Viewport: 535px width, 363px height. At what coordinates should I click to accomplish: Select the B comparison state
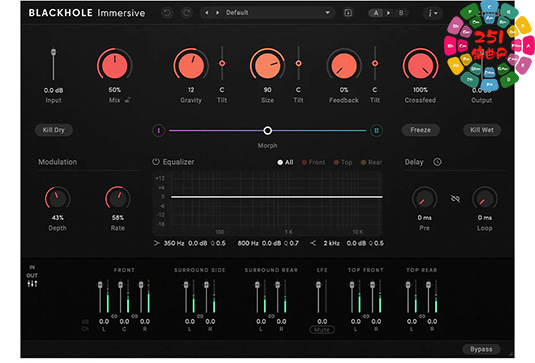click(x=401, y=13)
